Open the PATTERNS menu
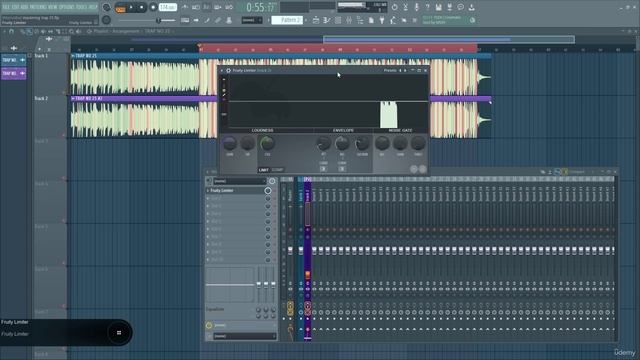 coord(39,7)
